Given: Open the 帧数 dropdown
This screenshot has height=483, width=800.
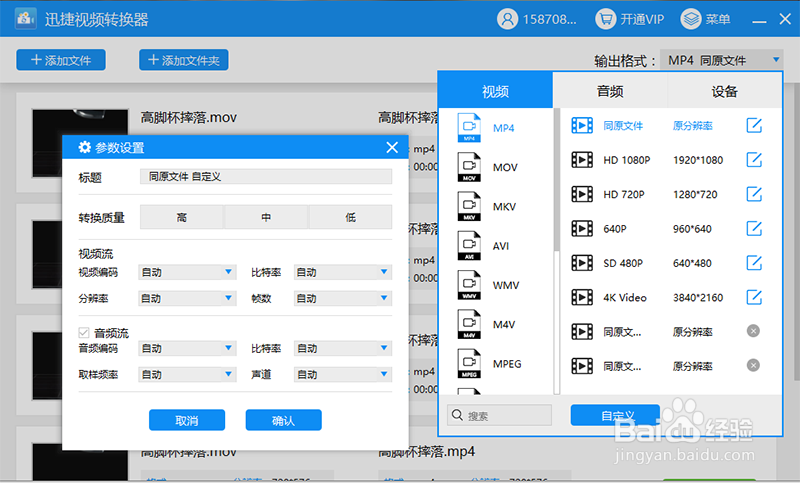Looking at the screenshot, I should (343, 298).
